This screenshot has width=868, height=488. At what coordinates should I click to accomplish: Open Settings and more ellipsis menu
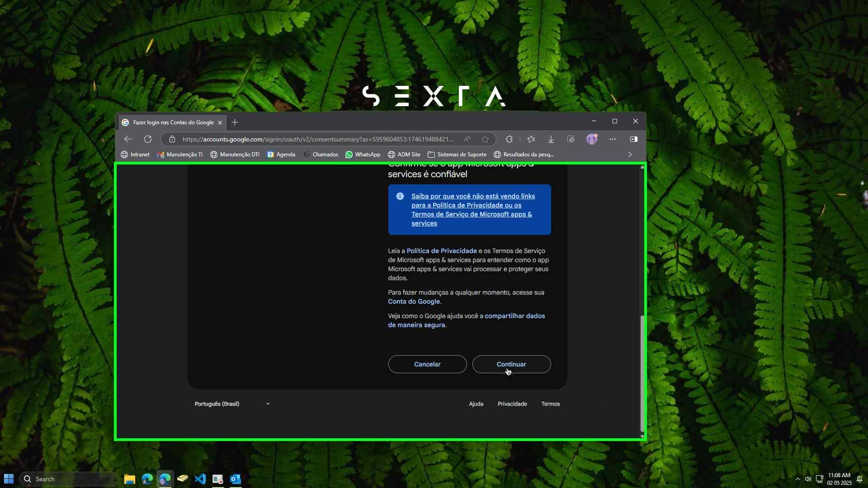pos(613,139)
